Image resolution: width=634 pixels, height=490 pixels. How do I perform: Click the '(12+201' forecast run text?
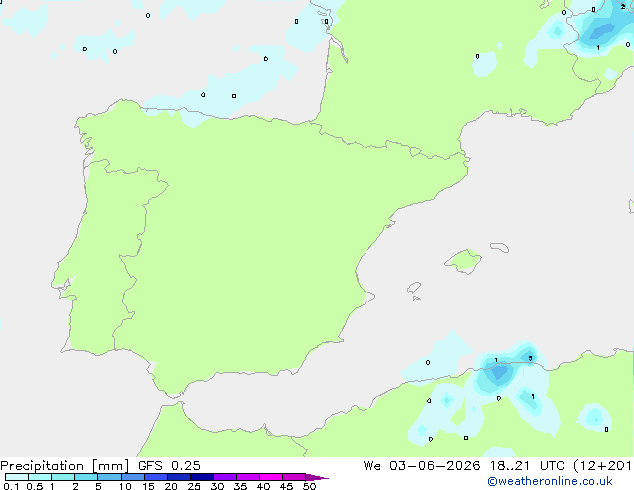point(603,466)
